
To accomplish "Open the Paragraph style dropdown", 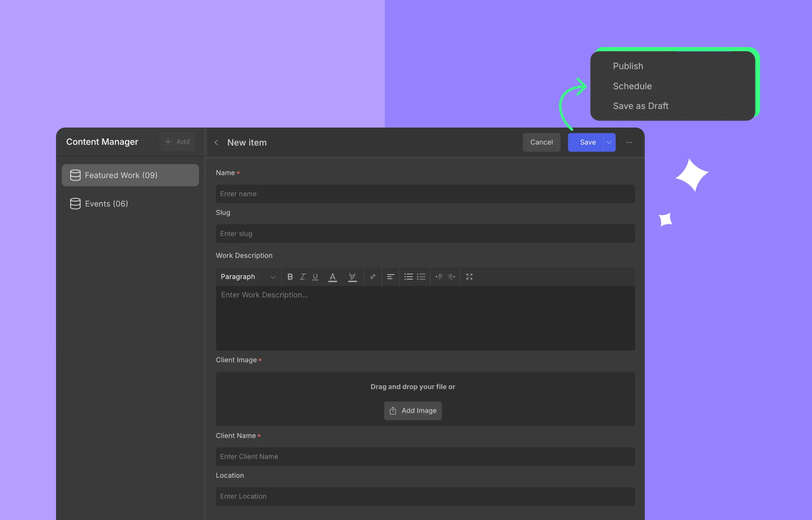I will coord(248,277).
